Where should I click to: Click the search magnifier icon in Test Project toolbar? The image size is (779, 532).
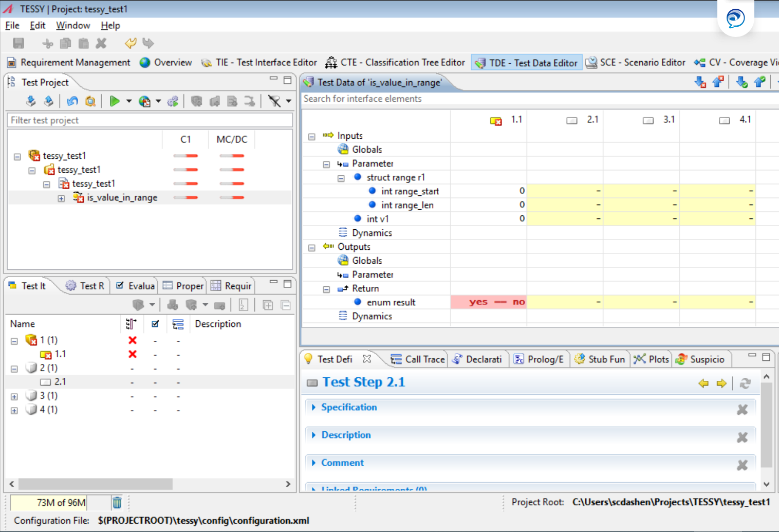(x=90, y=101)
